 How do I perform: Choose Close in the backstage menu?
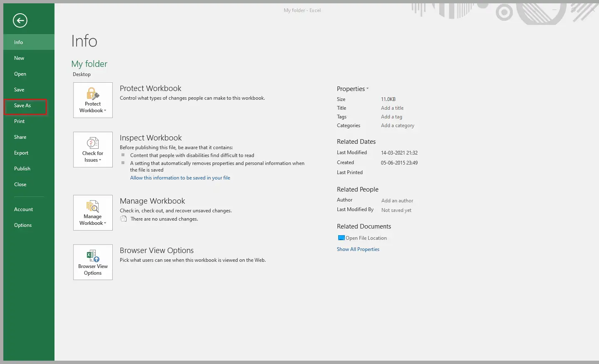click(x=29, y=184)
